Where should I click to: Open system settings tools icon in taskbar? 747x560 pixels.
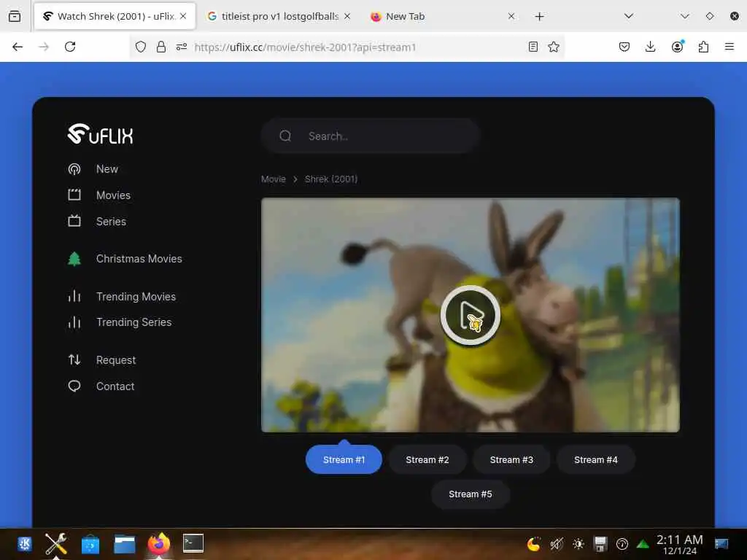coord(55,543)
